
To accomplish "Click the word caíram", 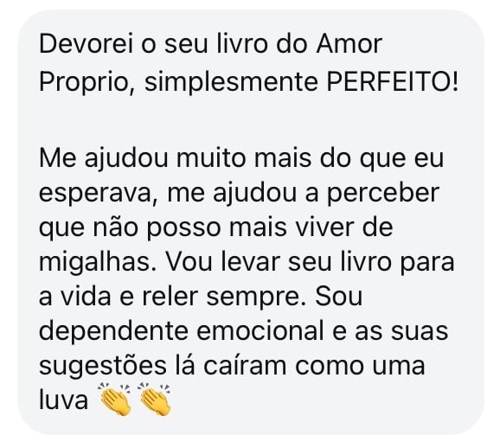I will click(x=245, y=366).
